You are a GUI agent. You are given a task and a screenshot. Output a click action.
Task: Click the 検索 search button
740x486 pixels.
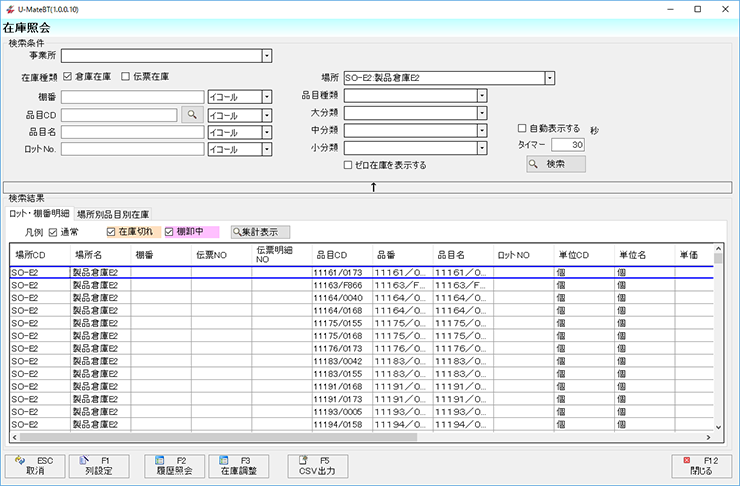click(x=556, y=164)
